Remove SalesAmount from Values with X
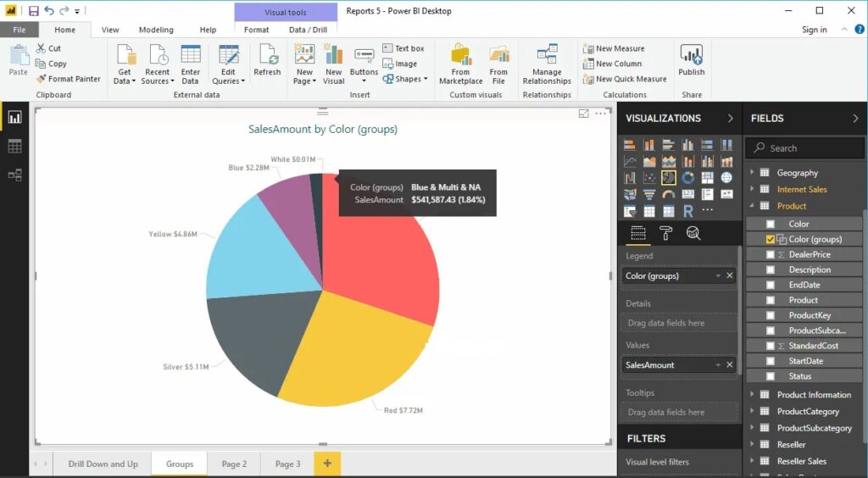The image size is (868, 478). point(730,364)
